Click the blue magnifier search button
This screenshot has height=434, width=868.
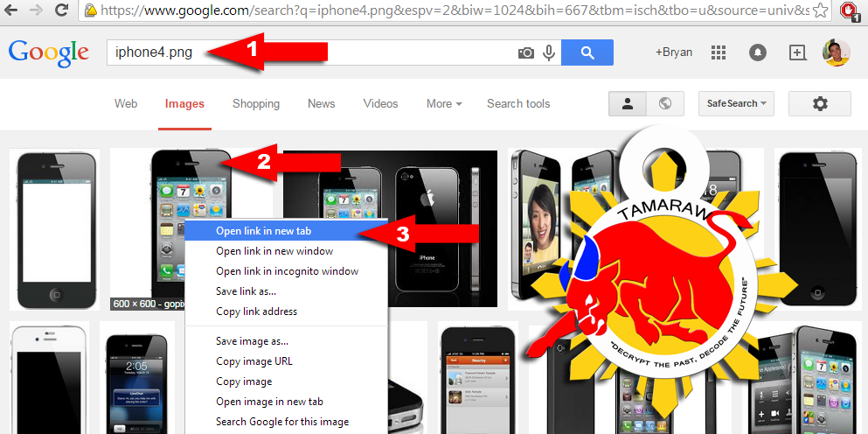[x=587, y=52]
